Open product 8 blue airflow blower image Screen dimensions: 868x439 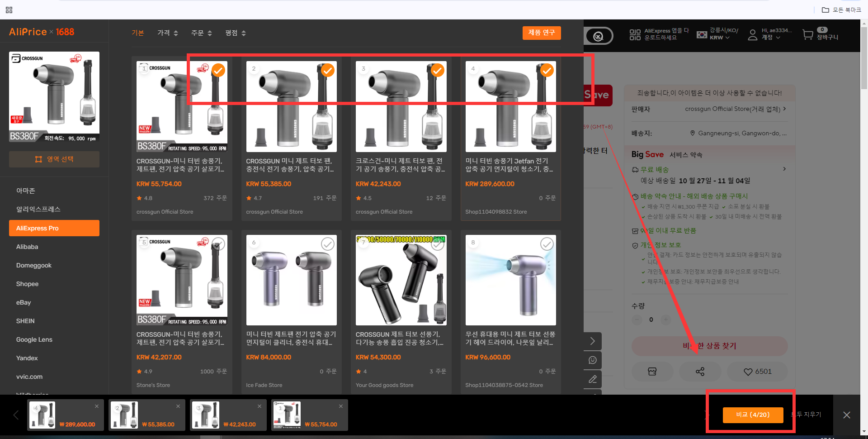pos(510,280)
